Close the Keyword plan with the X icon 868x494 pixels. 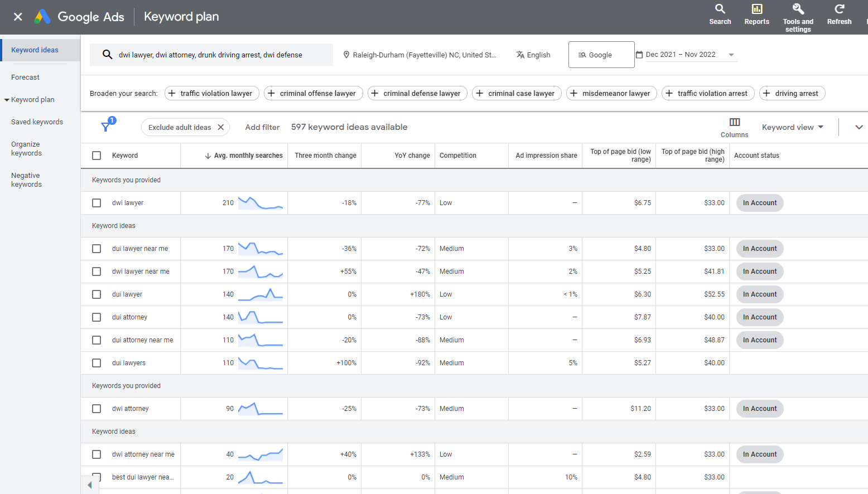(18, 17)
